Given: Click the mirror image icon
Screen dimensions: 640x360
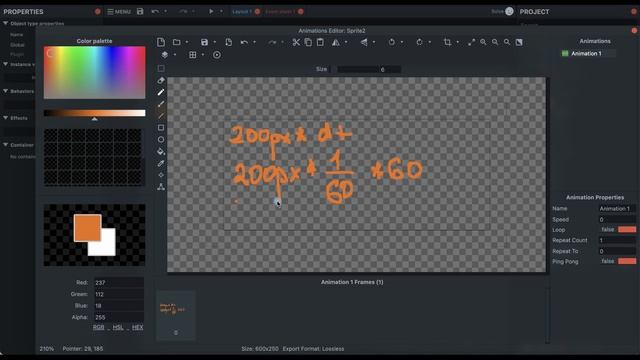Looking at the screenshot, I should tap(336, 42).
